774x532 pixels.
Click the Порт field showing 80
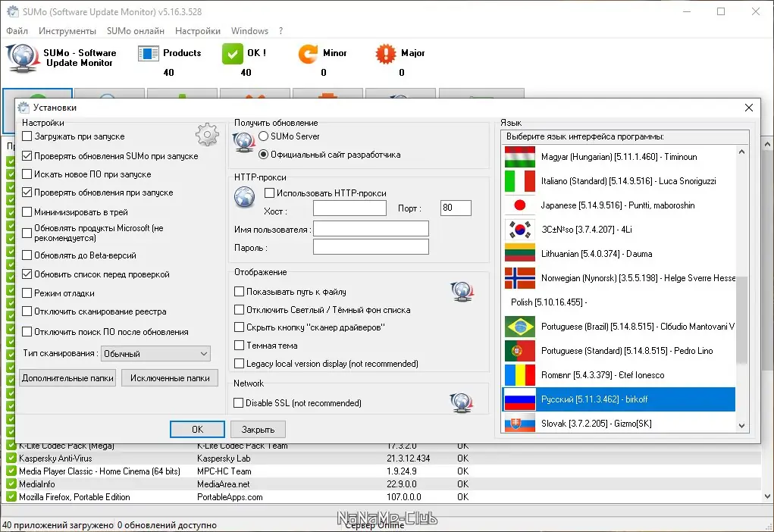(456, 208)
